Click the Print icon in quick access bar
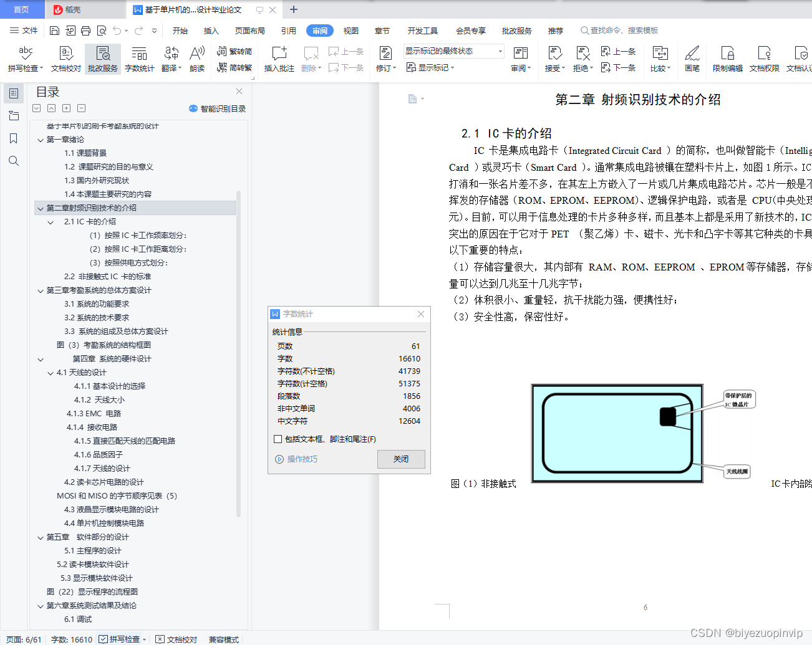Image resolution: width=812 pixels, height=645 pixels. (86, 31)
